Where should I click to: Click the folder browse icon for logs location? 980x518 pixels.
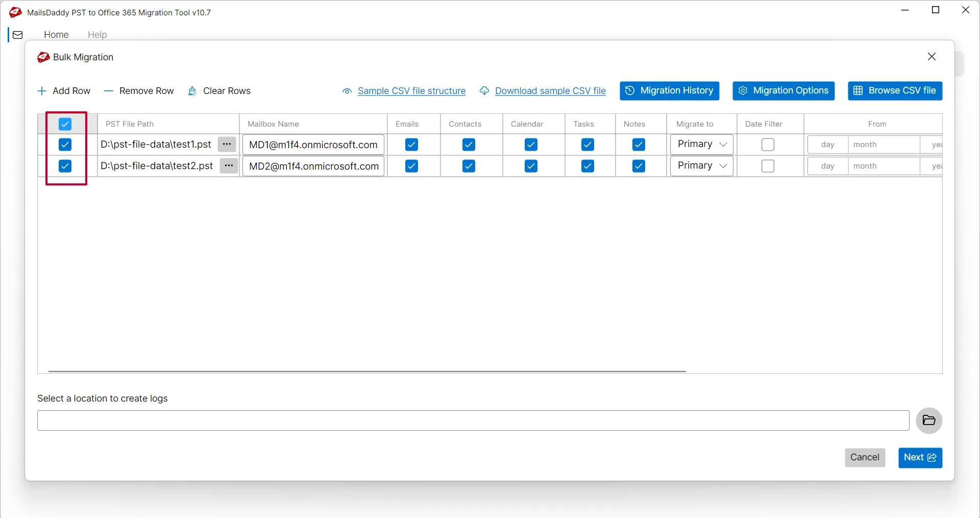pyautogui.click(x=928, y=420)
